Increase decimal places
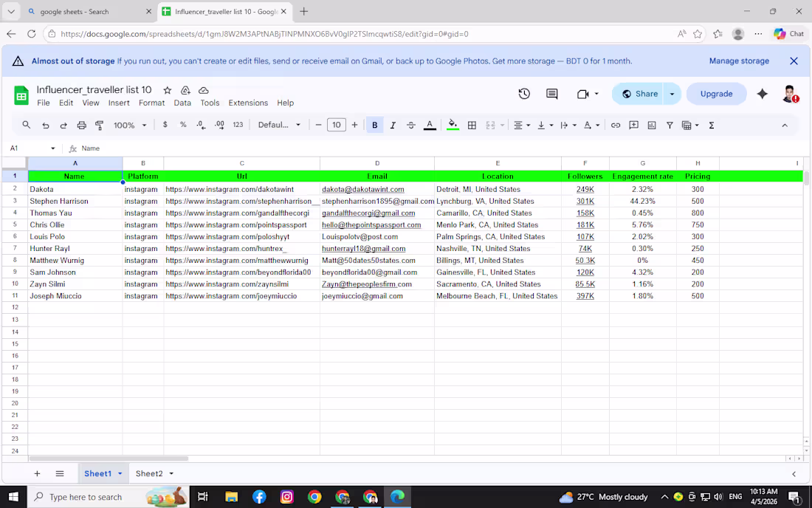The width and height of the screenshot is (812, 508). pos(219,125)
